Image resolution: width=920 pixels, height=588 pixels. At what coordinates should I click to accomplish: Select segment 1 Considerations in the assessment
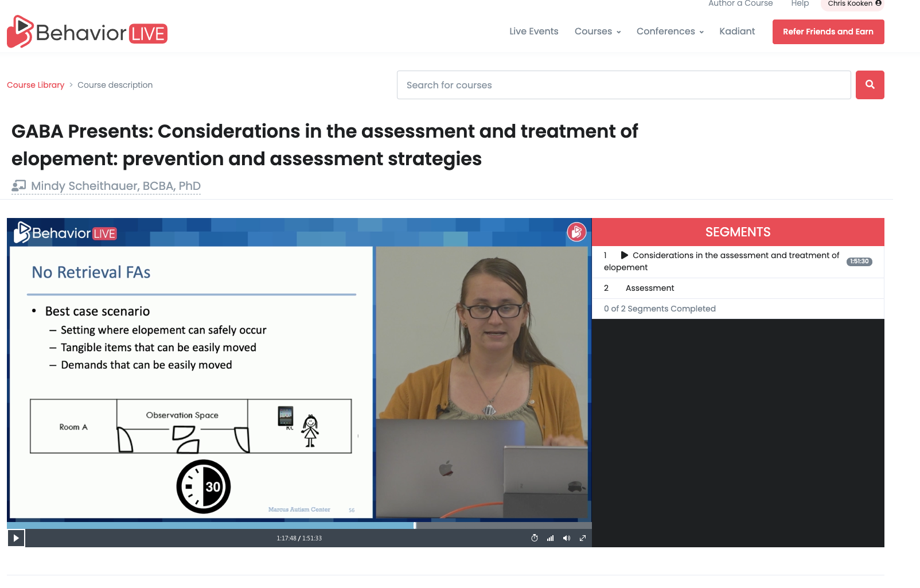[x=738, y=262]
